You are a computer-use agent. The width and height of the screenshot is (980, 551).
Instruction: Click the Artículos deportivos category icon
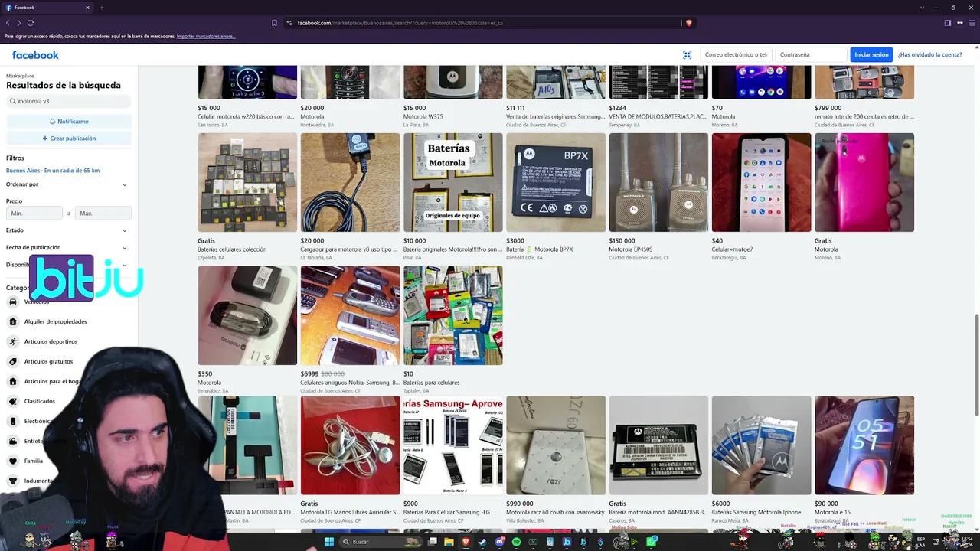(x=13, y=341)
